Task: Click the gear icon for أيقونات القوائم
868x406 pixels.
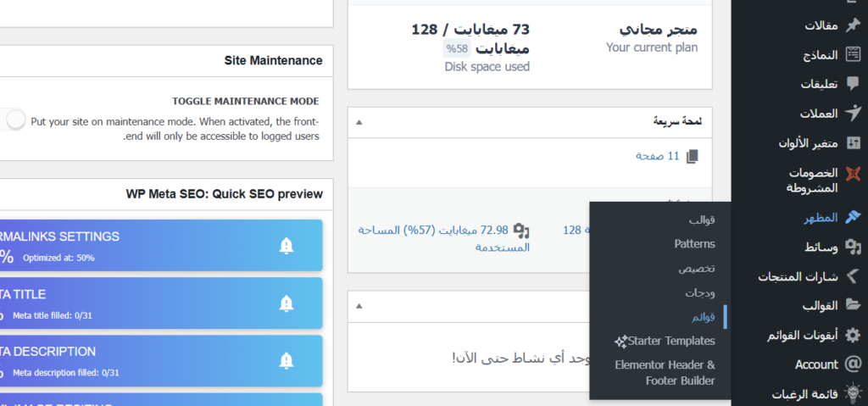Action: pyautogui.click(x=853, y=335)
